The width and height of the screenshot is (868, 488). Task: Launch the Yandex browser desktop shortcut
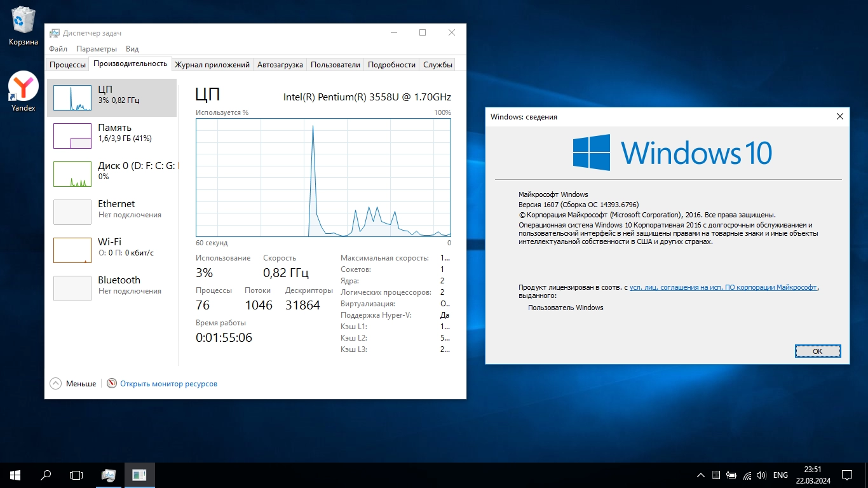(23, 91)
